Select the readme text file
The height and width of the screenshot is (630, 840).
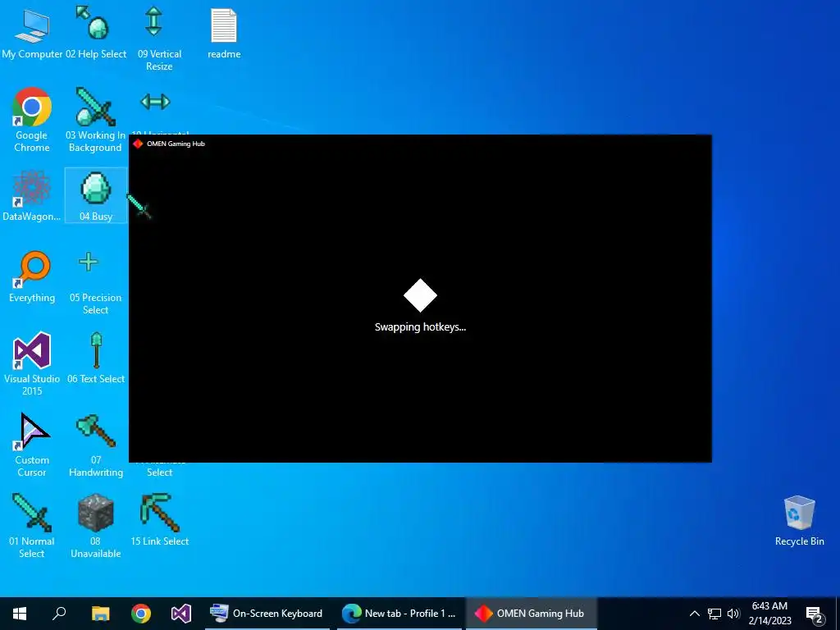click(x=224, y=33)
